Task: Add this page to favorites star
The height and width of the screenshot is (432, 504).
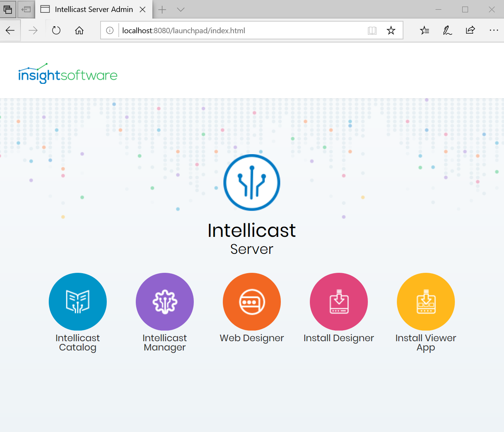Action: (x=391, y=31)
